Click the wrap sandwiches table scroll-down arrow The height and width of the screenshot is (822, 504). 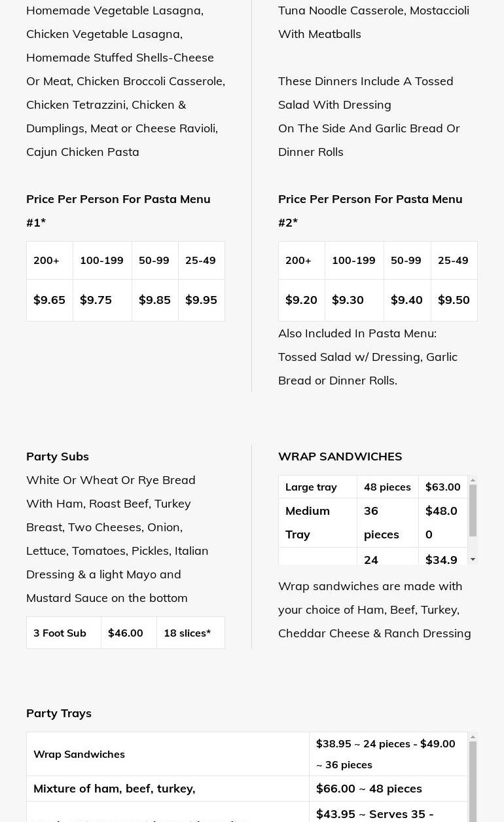[x=473, y=559]
